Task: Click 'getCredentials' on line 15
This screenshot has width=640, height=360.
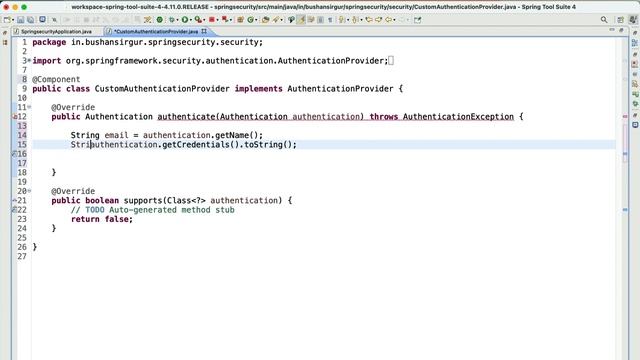Action: click(x=196, y=144)
